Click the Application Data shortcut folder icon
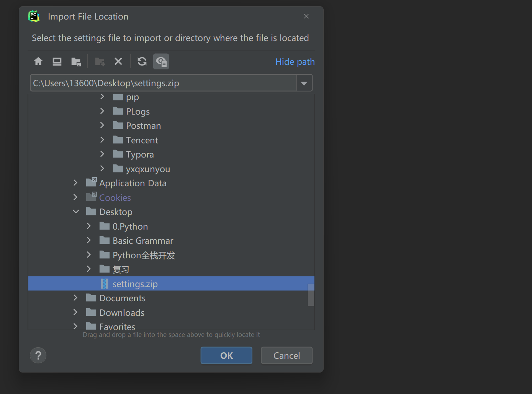532x394 pixels. tap(91, 182)
